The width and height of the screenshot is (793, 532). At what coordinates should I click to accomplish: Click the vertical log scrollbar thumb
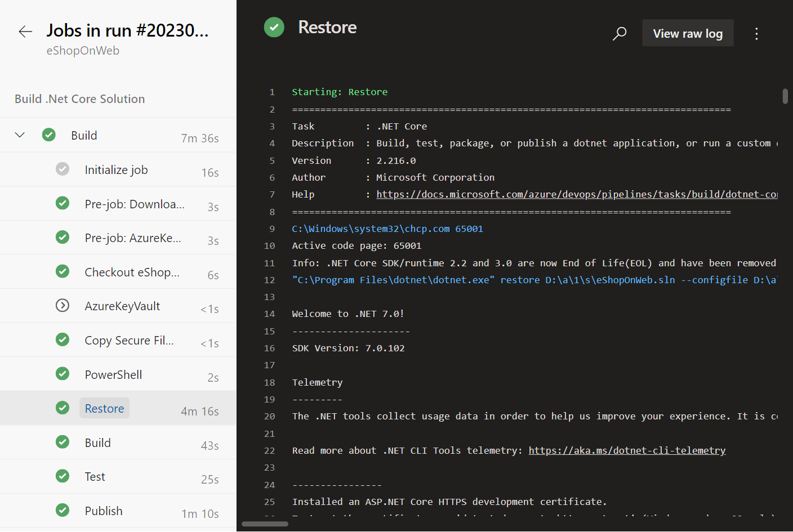pyautogui.click(x=785, y=96)
